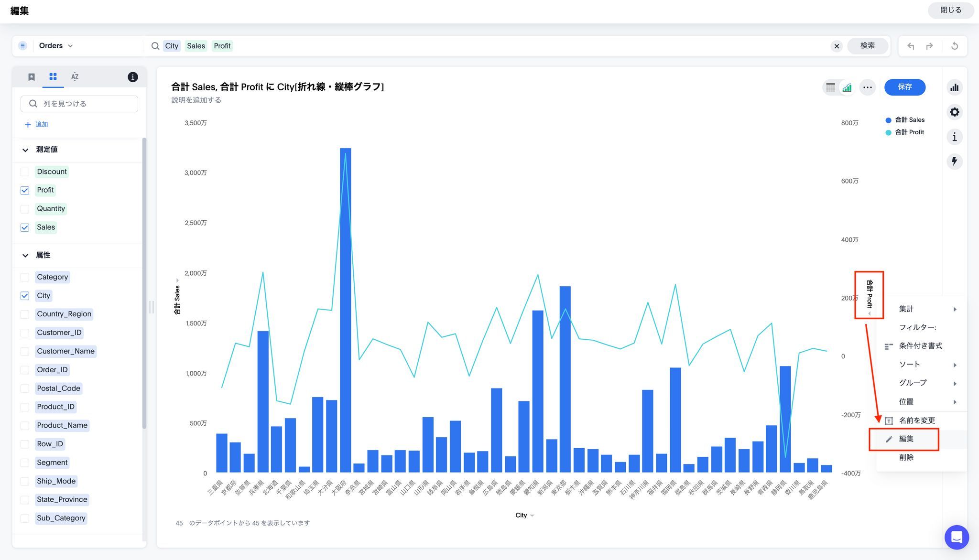Image resolution: width=979 pixels, height=560 pixels.
Task: Click the data source icon beside Orders
Action: [x=22, y=46]
